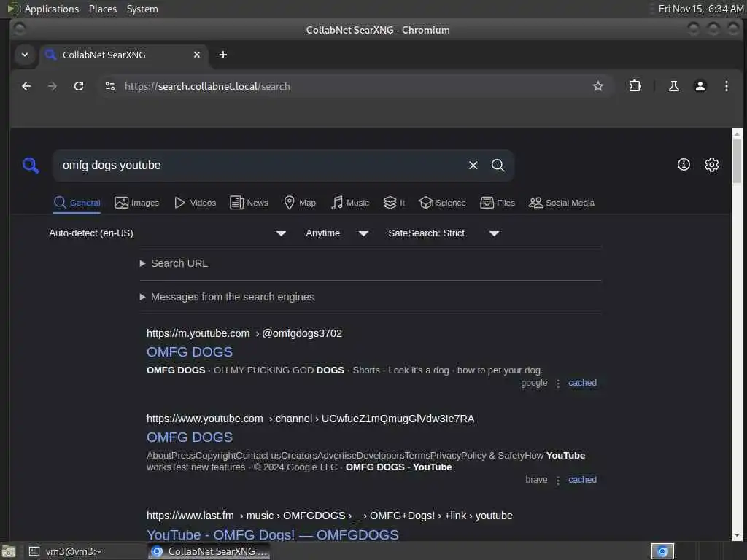Click show desktop icon in taskbar
Screen dimensions: 747x560
pyautogui.click(x=9, y=551)
